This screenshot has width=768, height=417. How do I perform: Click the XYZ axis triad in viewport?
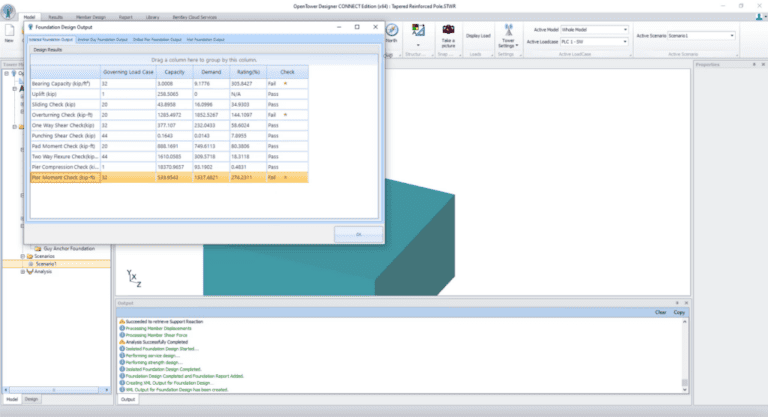pyautogui.click(x=134, y=278)
